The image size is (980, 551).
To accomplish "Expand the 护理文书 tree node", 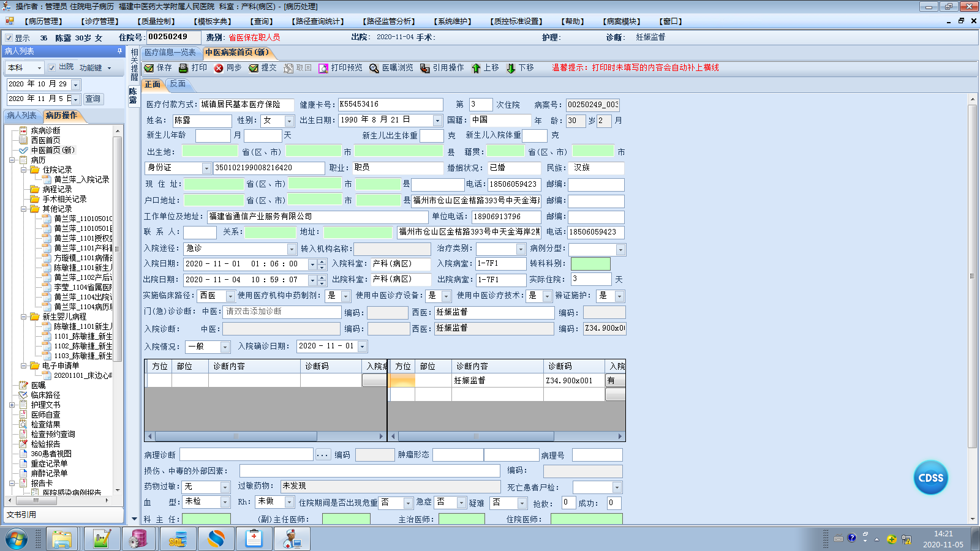I will point(12,405).
